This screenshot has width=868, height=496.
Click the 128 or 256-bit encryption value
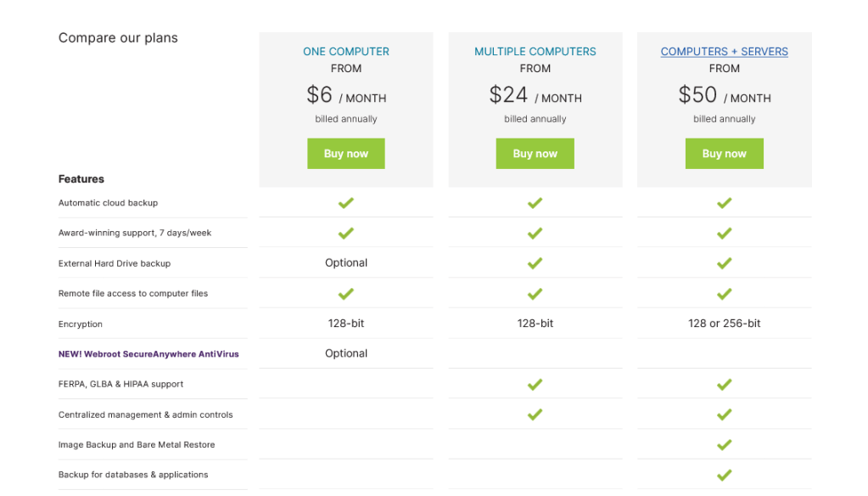[724, 324]
